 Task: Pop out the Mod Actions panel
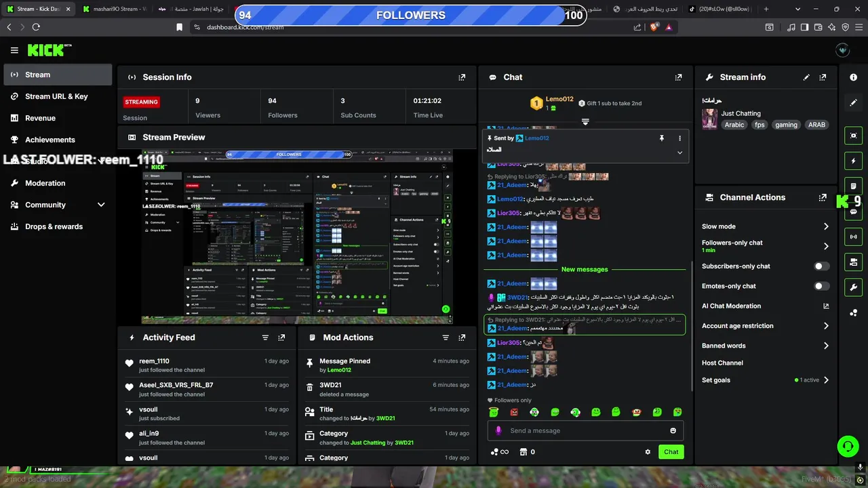(462, 338)
